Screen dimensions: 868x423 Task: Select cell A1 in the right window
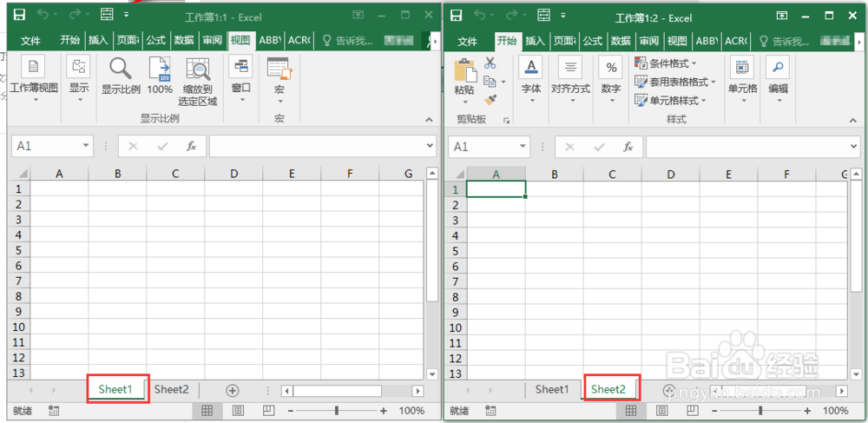[496, 189]
